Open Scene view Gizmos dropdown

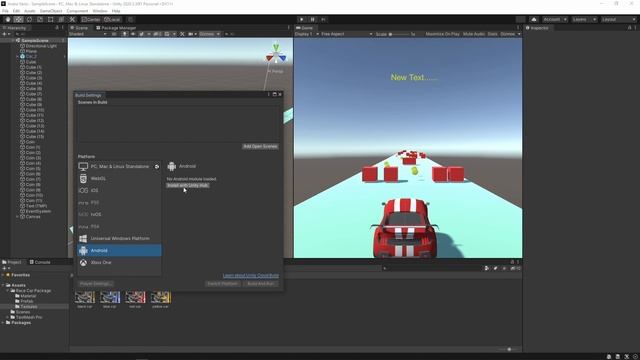[x=210, y=34]
